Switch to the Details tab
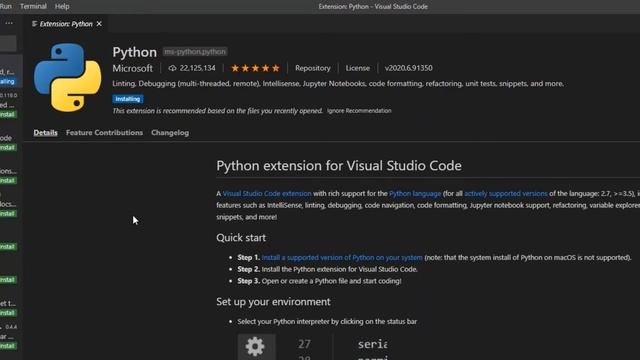Screen dimensions: 640x360 pos(45,133)
